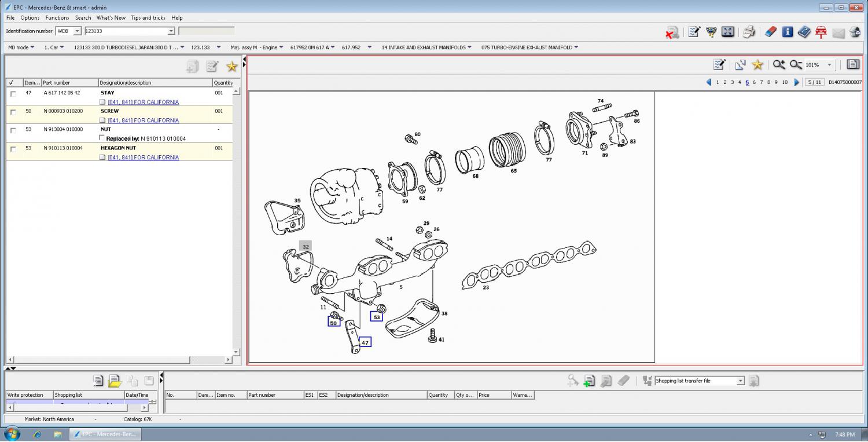The image size is (868, 442).
Task: Expand the Shopping list transfer file dropdown
Action: (x=740, y=381)
